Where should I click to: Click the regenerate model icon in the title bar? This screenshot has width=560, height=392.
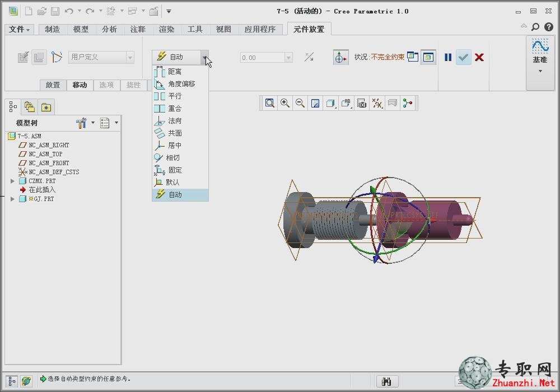(x=111, y=11)
